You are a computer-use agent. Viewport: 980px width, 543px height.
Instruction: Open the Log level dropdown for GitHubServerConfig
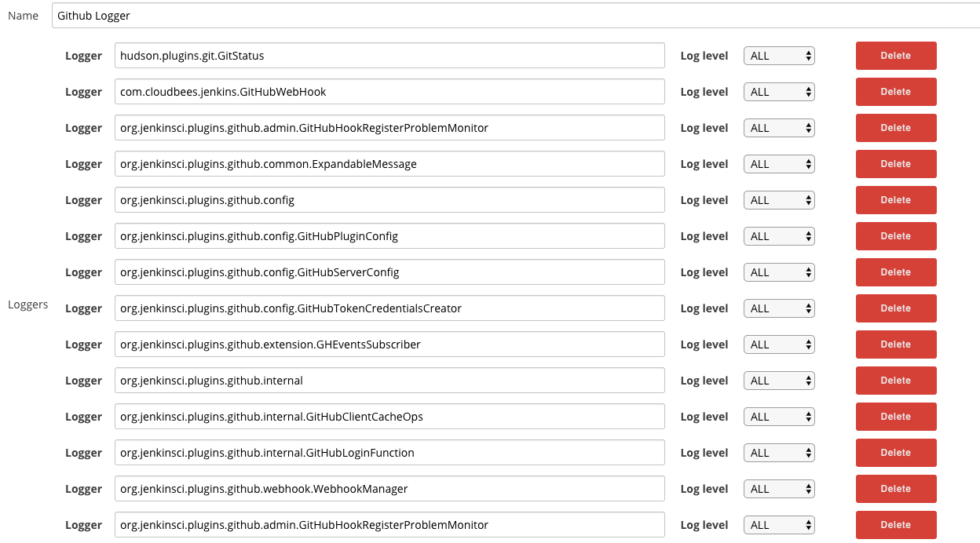[x=778, y=271]
